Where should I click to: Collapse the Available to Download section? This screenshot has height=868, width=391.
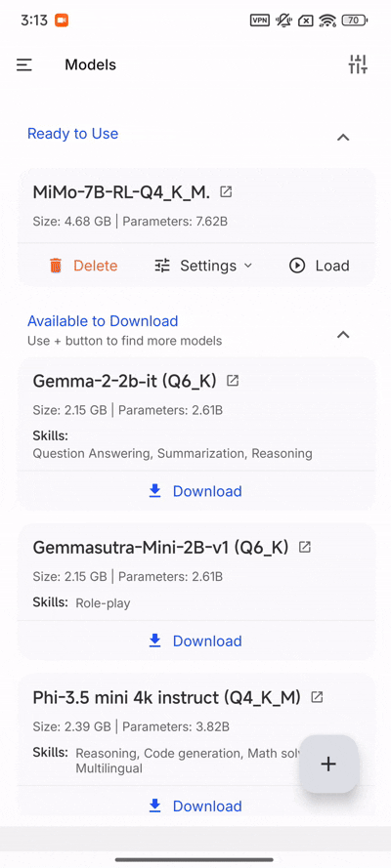[x=343, y=334]
